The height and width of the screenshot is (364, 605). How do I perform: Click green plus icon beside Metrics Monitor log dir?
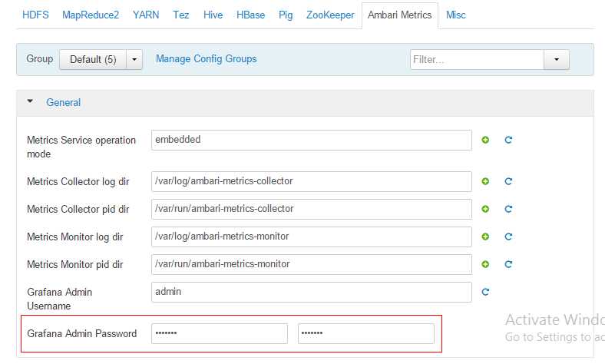coord(485,237)
